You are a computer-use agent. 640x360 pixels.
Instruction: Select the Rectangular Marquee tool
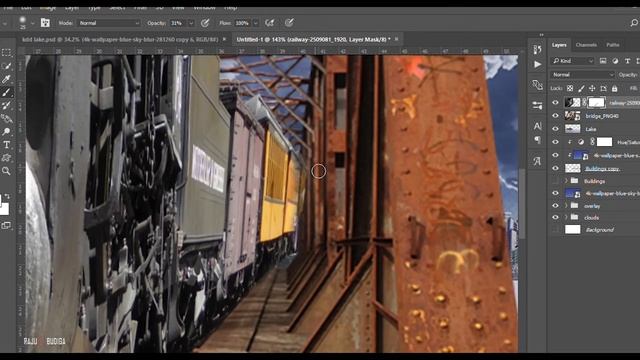point(7,53)
